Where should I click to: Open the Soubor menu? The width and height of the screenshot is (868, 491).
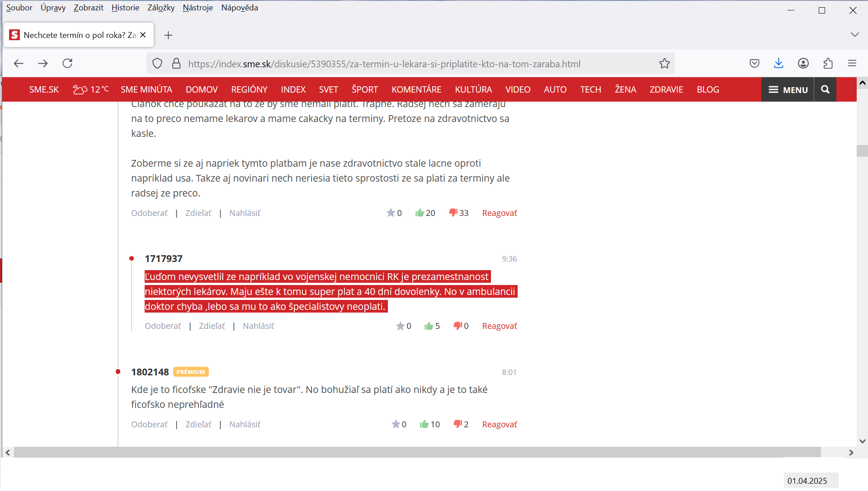(x=19, y=8)
